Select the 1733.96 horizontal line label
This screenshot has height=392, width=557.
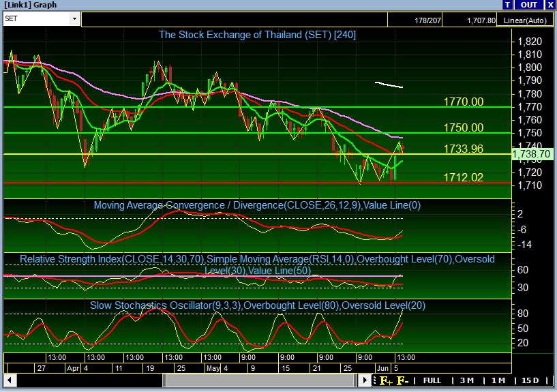click(x=463, y=149)
